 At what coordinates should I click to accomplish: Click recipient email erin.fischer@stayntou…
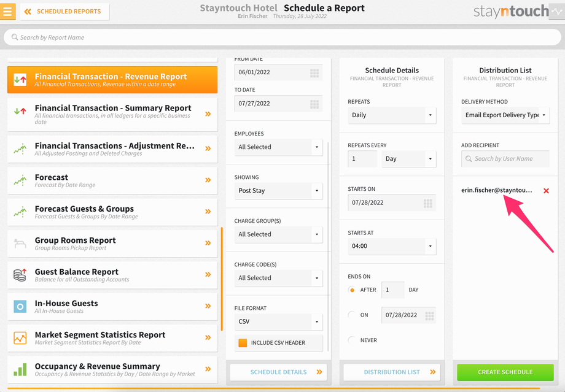pyautogui.click(x=497, y=190)
